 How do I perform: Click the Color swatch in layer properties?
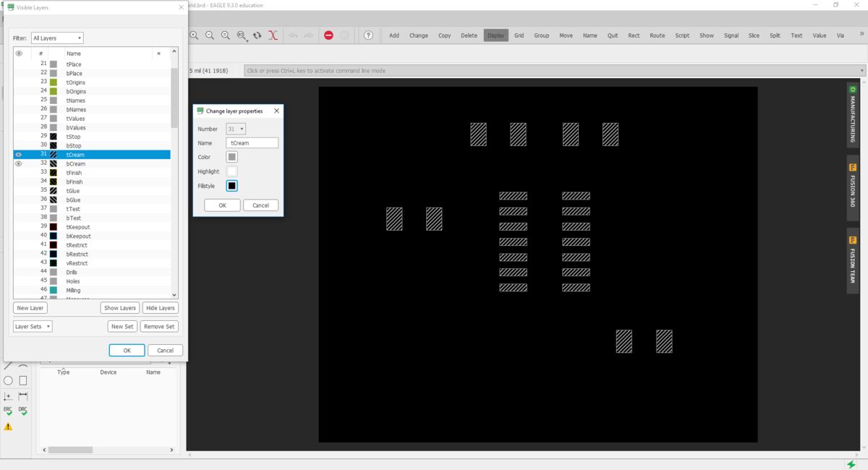(231, 157)
